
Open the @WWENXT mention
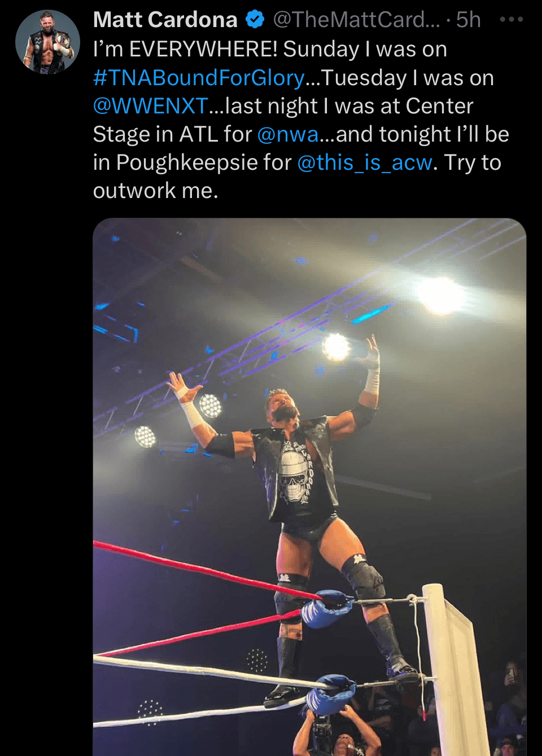151,106
